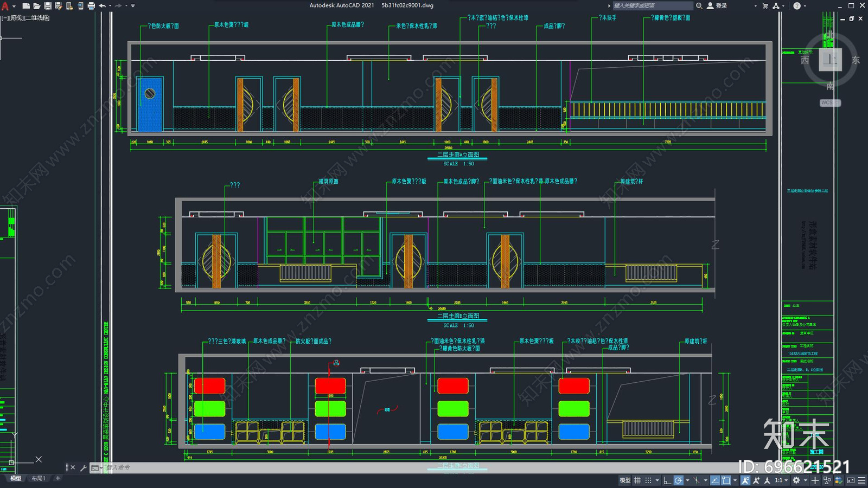Expand polar tracking angle dropdown
The height and width of the screenshot is (488, 868).
(x=687, y=480)
